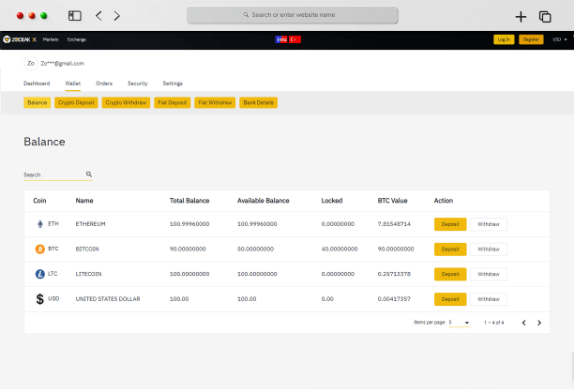Open the Security tab
This screenshot has width=574, height=390.
137,83
